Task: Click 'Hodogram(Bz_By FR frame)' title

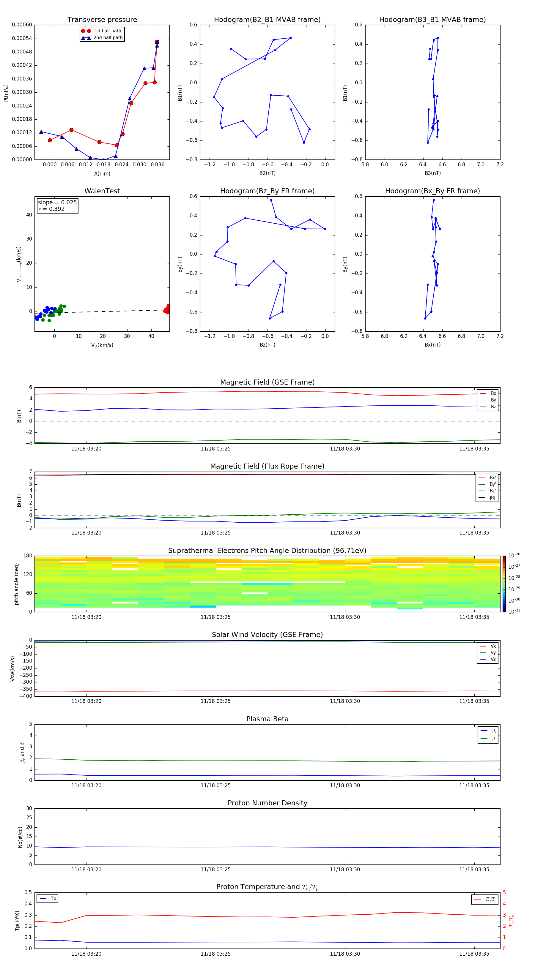Action: pos(267,191)
